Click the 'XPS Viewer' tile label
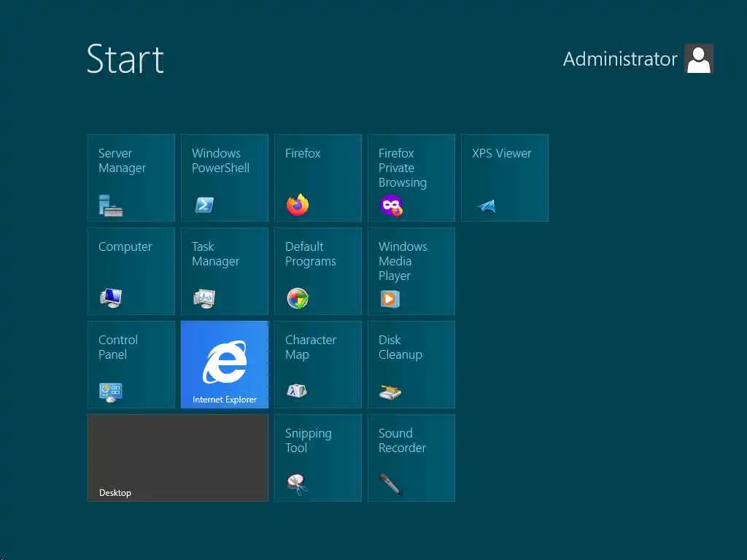The height and width of the screenshot is (560, 747). (502, 153)
